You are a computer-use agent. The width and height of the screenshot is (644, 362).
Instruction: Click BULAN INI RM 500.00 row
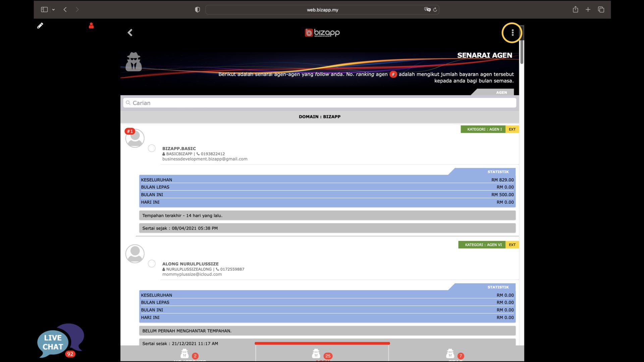click(327, 194)
